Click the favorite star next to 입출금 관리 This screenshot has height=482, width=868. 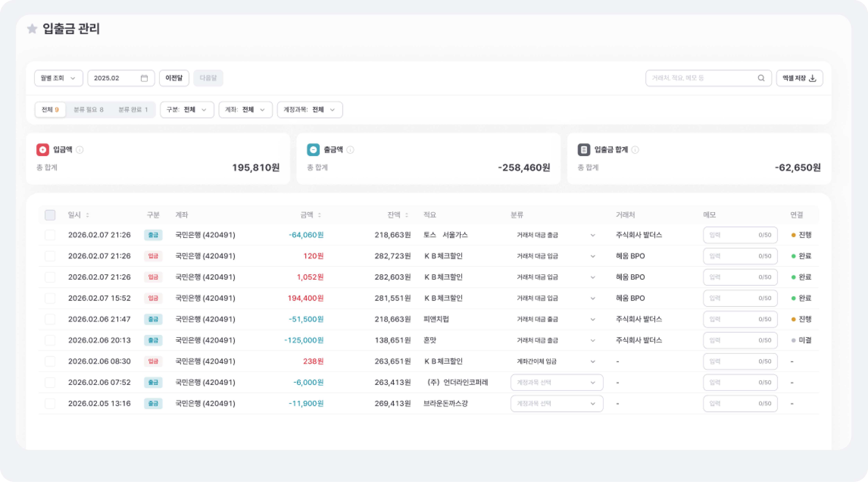point(32,29)
